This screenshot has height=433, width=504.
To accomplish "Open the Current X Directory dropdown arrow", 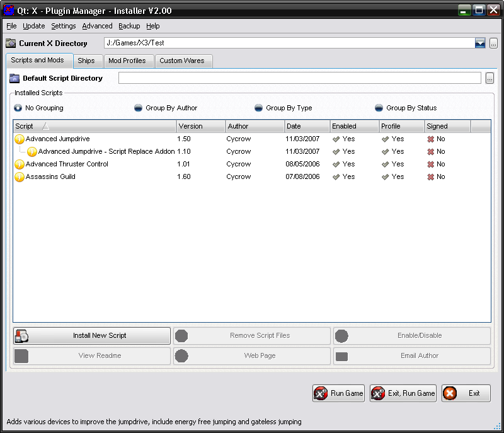I will pyautogui.click(x=480, y=43).
